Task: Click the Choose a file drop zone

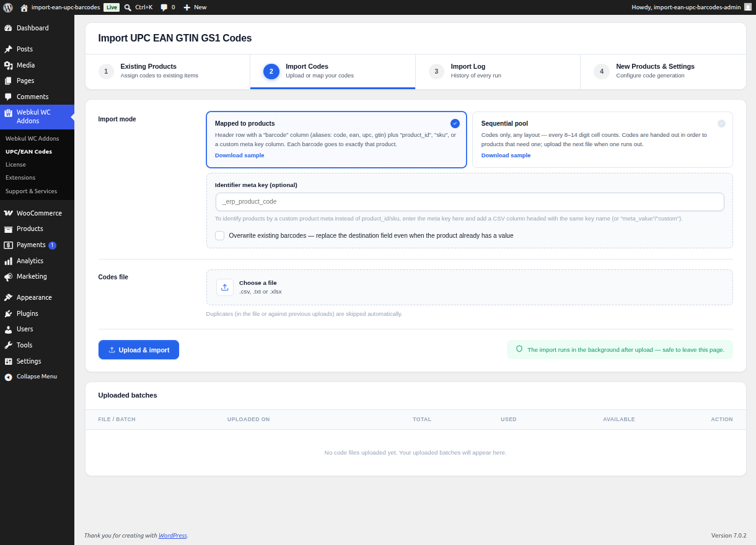Action: 470,287
